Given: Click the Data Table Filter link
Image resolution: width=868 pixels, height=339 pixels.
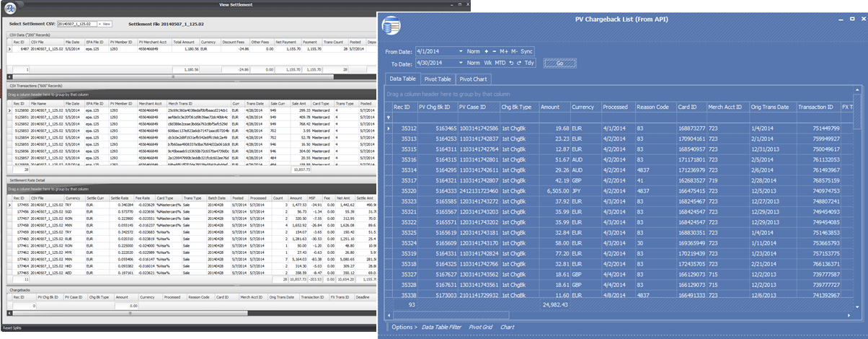Looking at the screenshot, I should pos(441,327).
